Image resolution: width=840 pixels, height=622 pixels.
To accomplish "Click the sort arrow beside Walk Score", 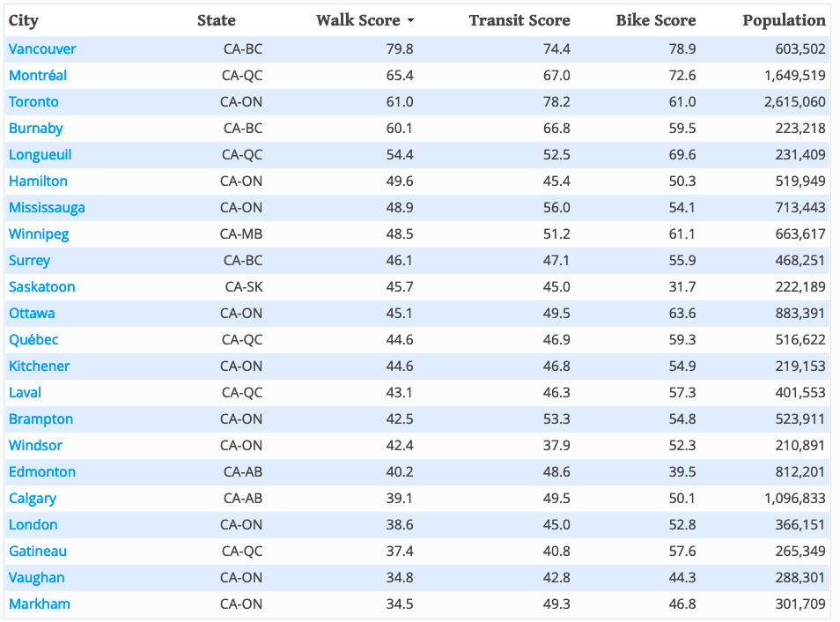I will pyautogui.click(x=410, y=21).
